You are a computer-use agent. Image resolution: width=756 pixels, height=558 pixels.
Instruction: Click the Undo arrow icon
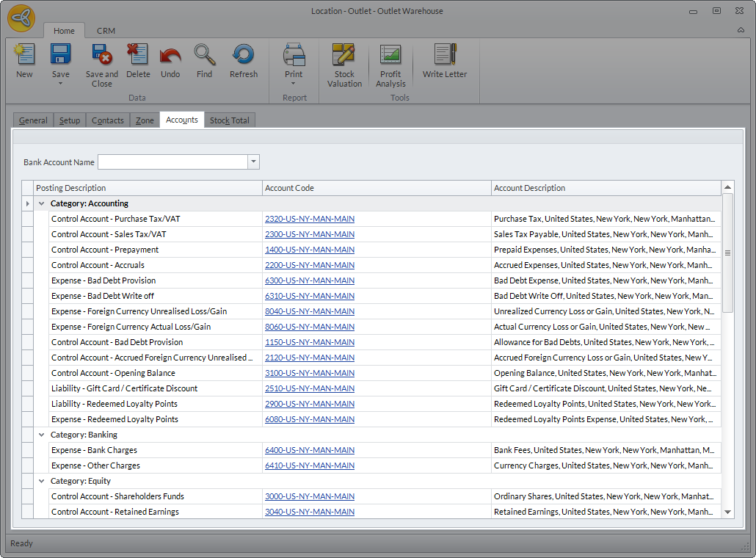(x=170, y=56)
